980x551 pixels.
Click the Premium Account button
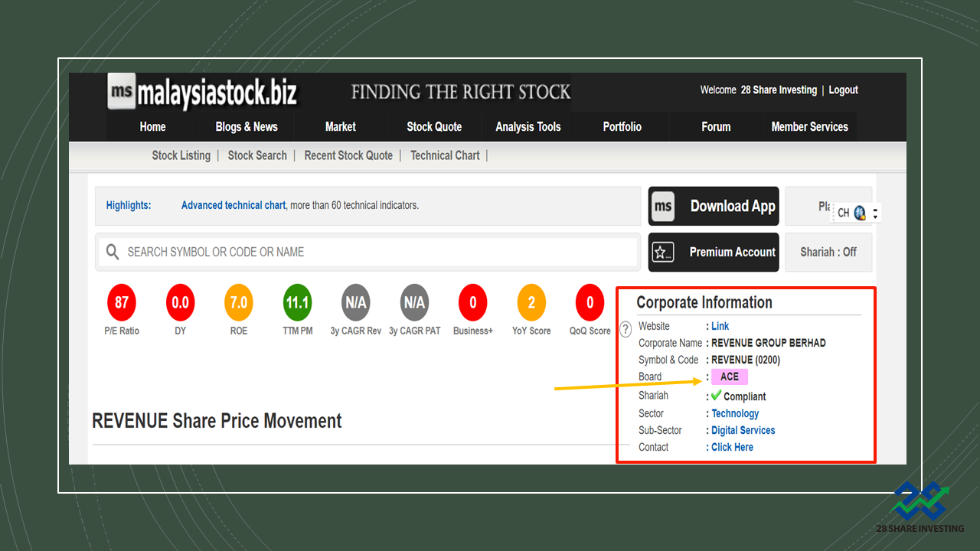(714, 253)
